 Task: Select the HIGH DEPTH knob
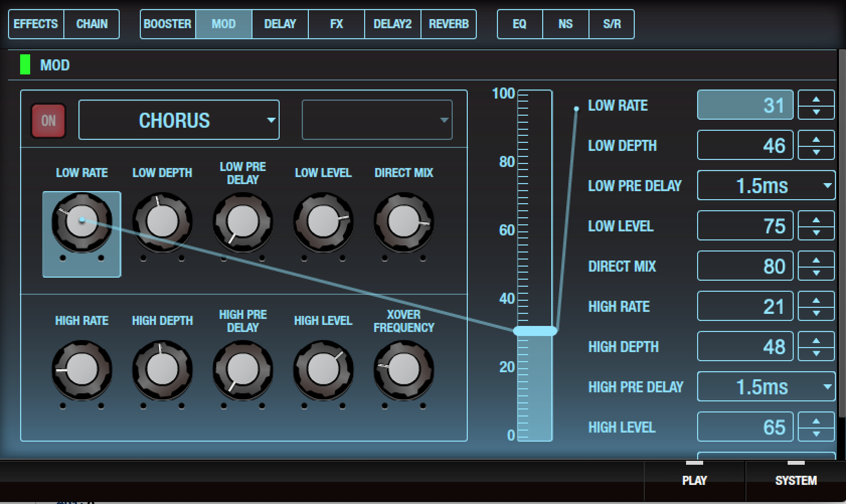162,370
